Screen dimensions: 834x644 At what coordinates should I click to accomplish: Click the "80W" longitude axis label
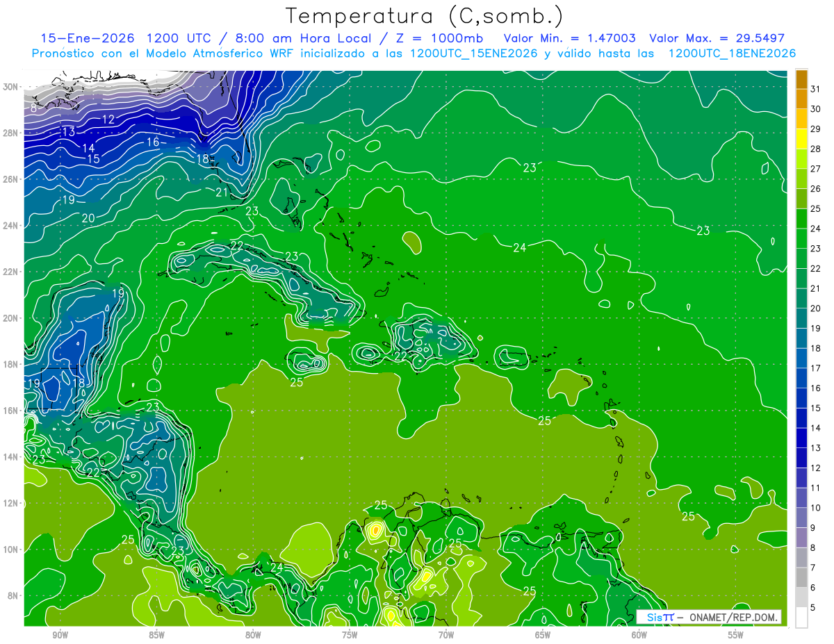(253, 635)
